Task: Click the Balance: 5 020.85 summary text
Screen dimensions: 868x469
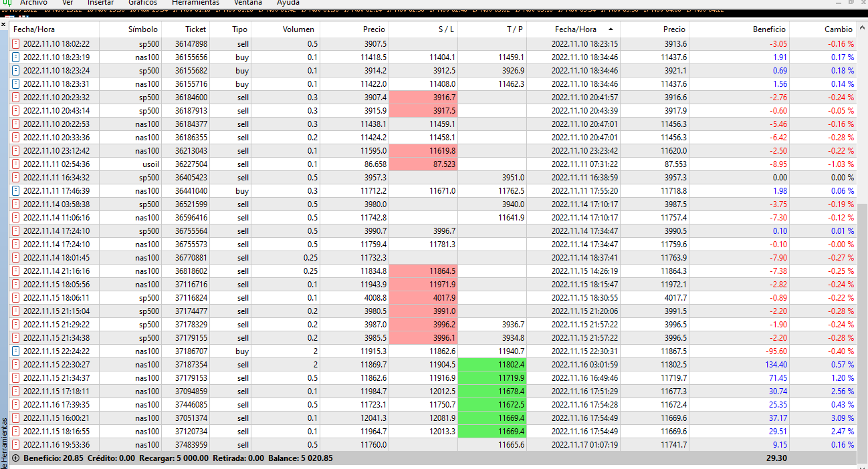Action: tap(300, 458)
